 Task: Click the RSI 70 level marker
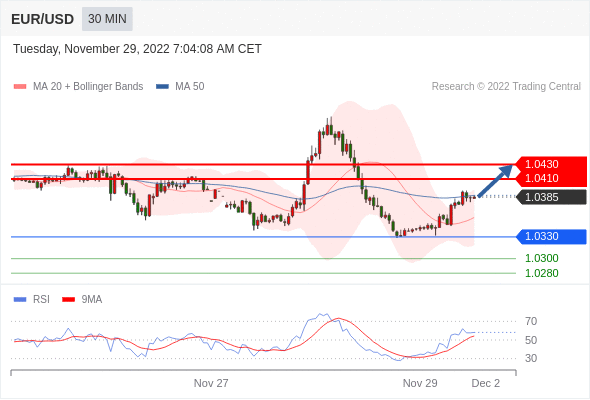click(531, 322)
